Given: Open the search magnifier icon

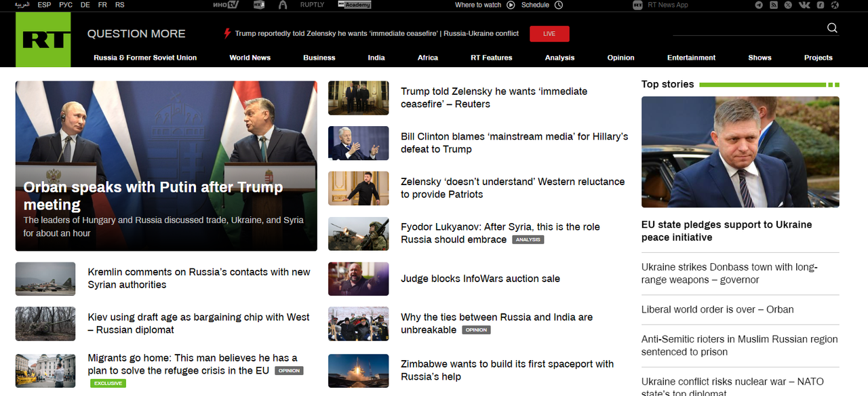Looking at the screenshot, I should pyautogui.click(x=832, y=28).
